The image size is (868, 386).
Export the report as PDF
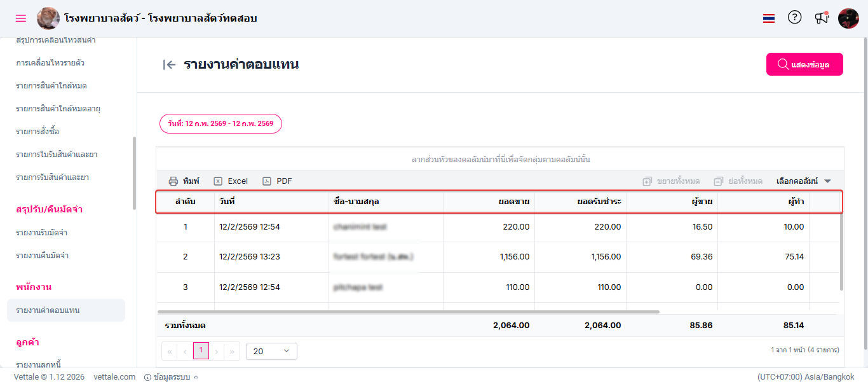pyautogui.click(x=277, y=181)
